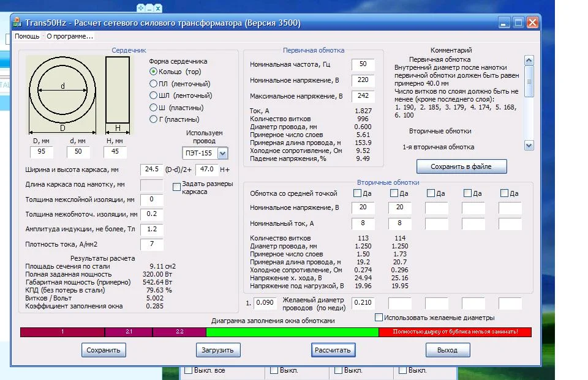588x380 pixels.
Task: Click green free-space segment of fill diagram
Action: point(292,332)
